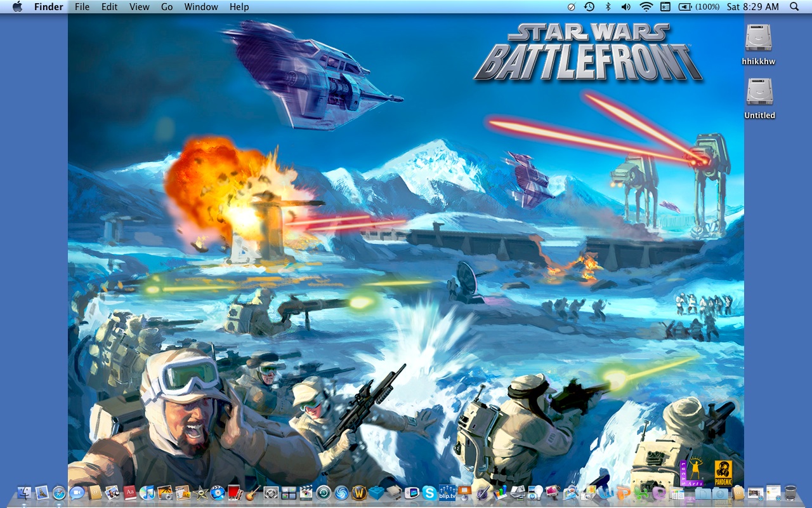Open Numbers bar chart icon in Dock
Viewport: 812px width, 508px height.
(500, 493)
